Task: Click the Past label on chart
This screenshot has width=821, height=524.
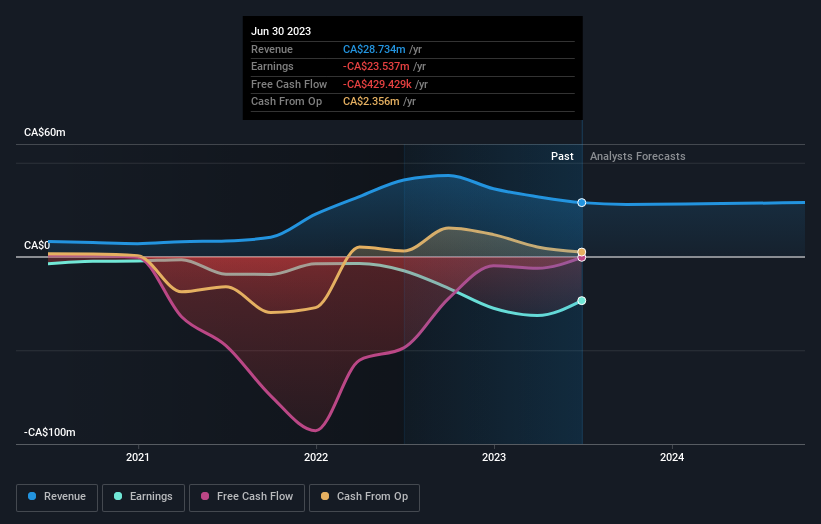Action: coord(562,156)
